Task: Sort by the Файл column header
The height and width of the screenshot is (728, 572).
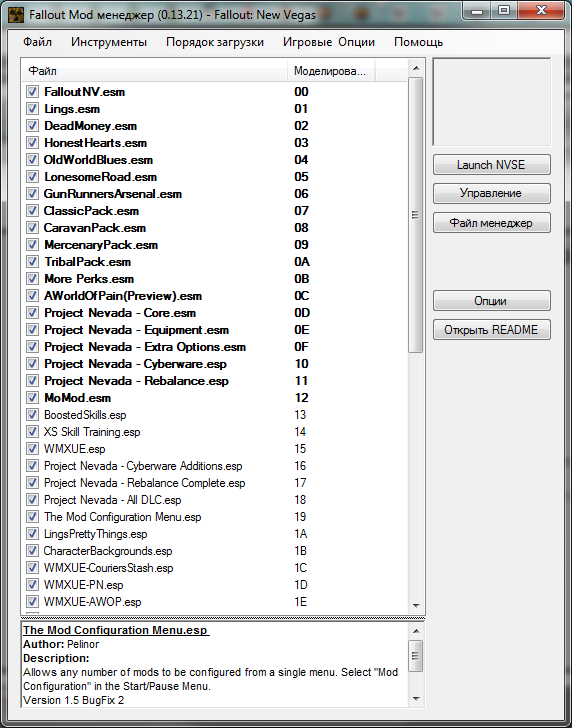Action: [155, 71]
